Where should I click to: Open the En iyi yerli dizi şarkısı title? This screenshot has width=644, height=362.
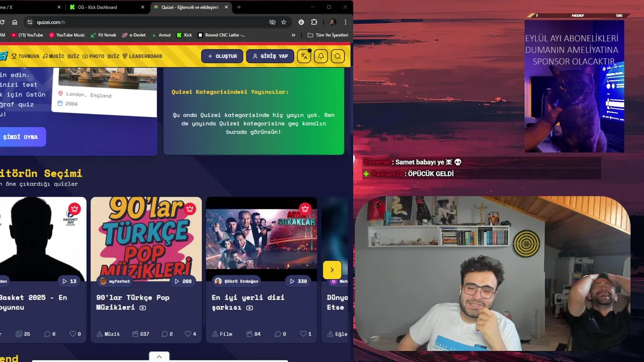coord(248,302)
